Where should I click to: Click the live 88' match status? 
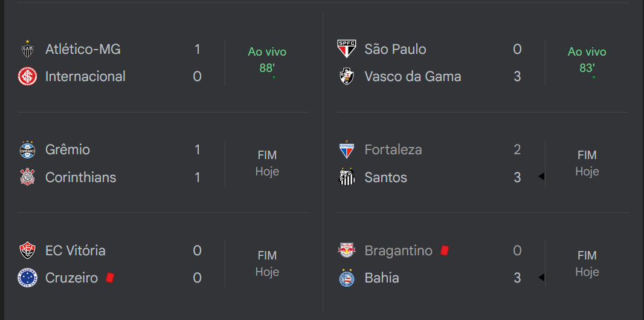(267, 60)
